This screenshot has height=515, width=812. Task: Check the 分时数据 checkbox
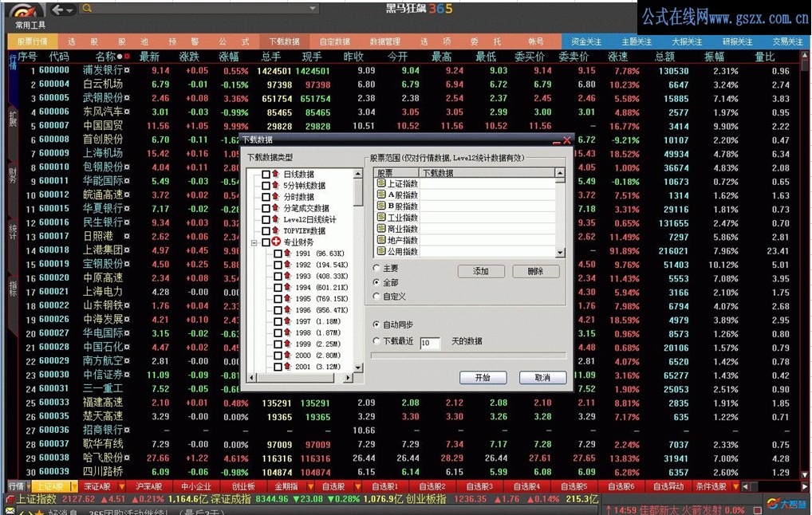coord(266,197)
